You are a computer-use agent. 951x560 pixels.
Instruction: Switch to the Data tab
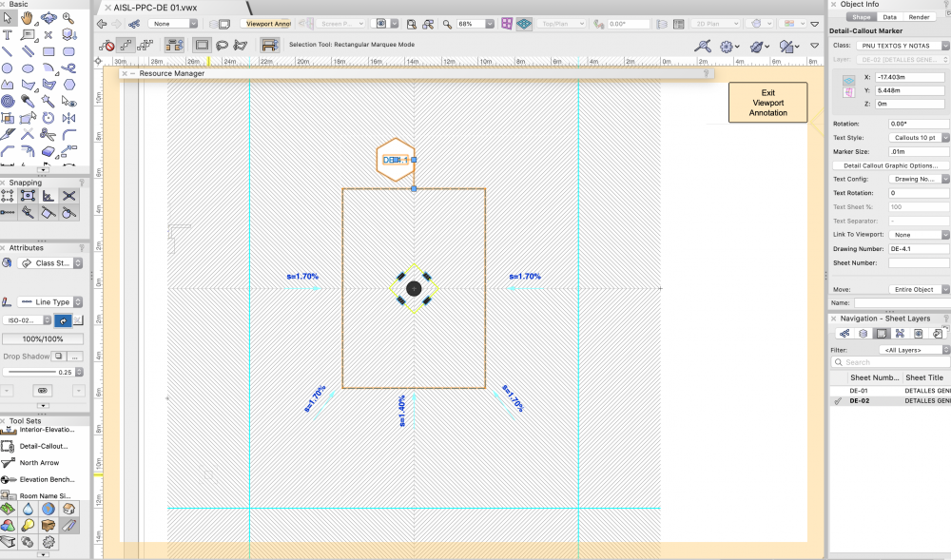point(889,17)
